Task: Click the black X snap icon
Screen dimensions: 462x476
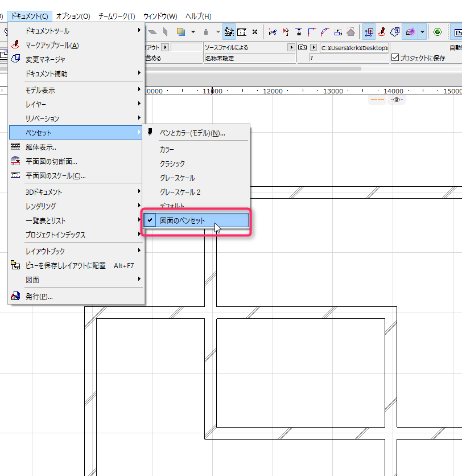Action: coord(255,32)
